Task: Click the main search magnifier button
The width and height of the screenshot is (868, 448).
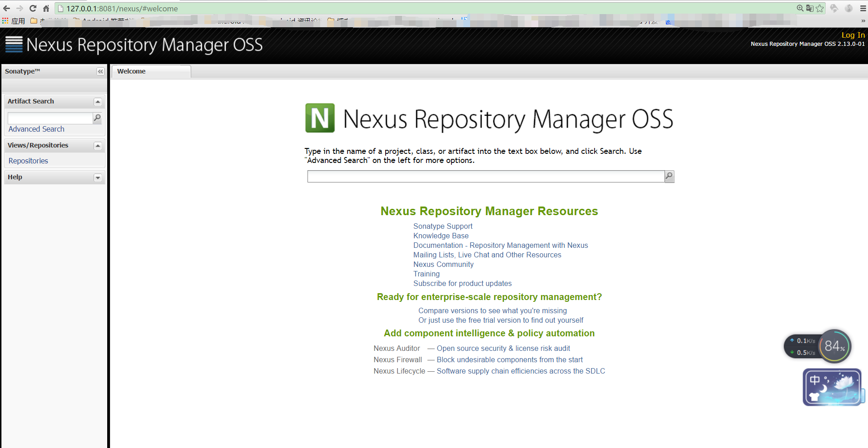Action: click(x=669, y=176)
